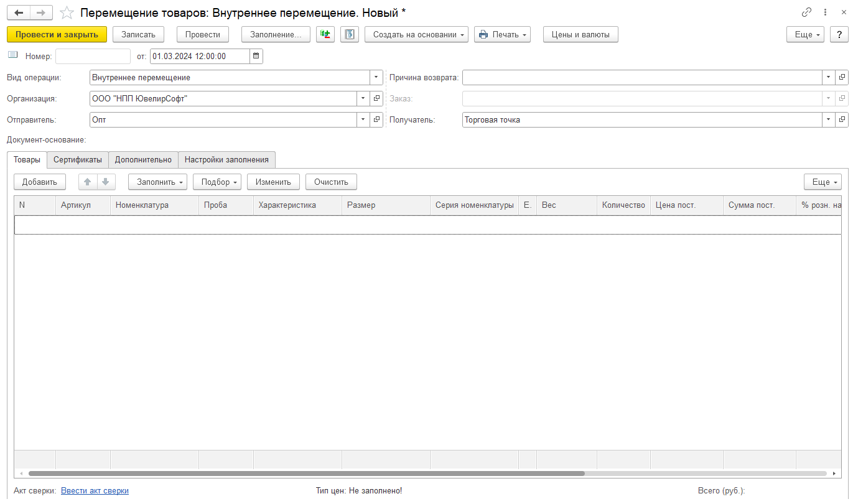Screen dimensions: 853x504
Task: Open Цены и валюты settings
Action: pos(580,34)
